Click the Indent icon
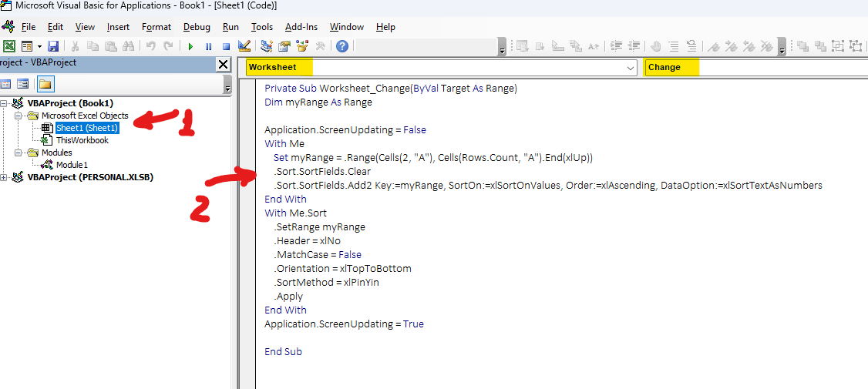The width and height of the screenshot is (868, 389). (616, 46)
